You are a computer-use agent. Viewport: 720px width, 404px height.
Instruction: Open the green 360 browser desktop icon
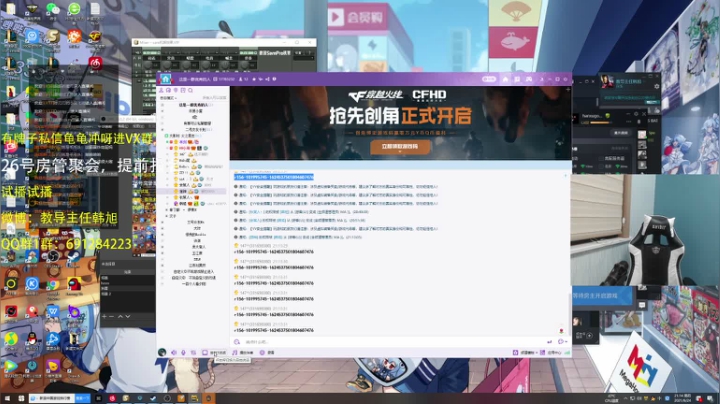[74, 9]
